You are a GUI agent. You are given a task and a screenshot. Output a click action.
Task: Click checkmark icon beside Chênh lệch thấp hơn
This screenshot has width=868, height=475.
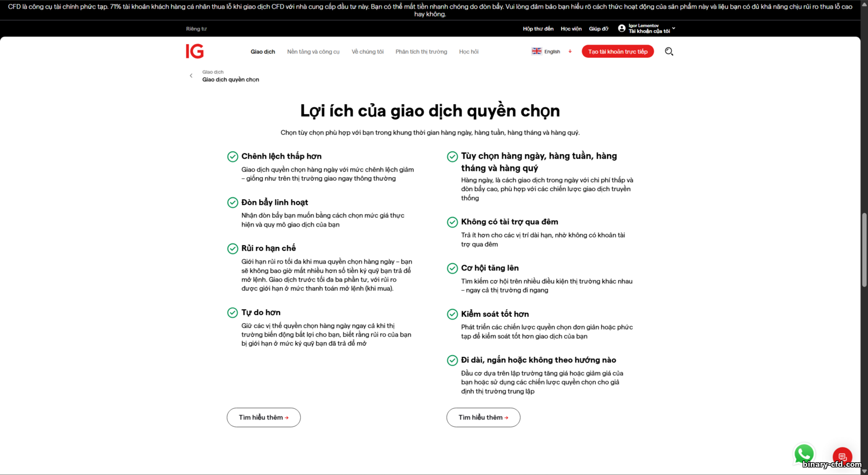tap(233, 156)
